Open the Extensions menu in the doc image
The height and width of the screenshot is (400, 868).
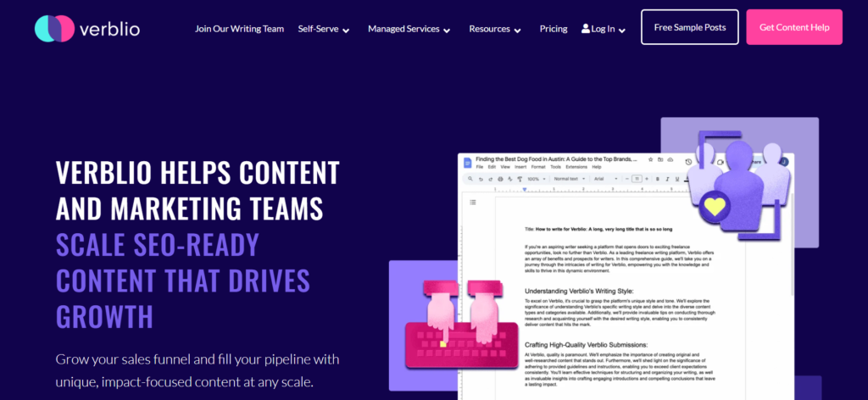pos(576,167)
